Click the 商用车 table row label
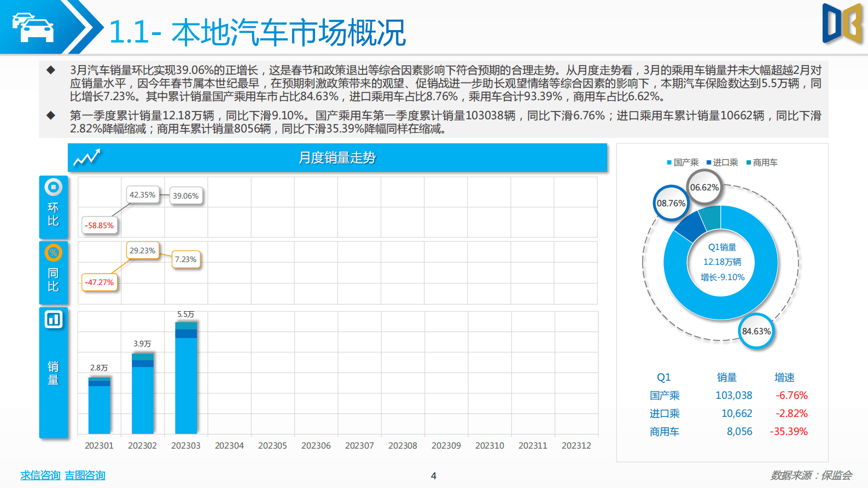This screenshot has height=488, width=868. (x=665, y=432)
